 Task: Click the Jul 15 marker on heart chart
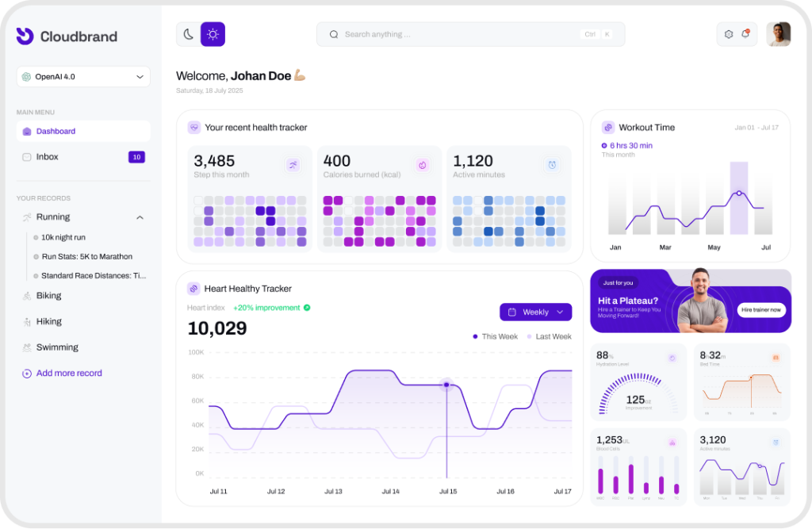click(446, 385)
